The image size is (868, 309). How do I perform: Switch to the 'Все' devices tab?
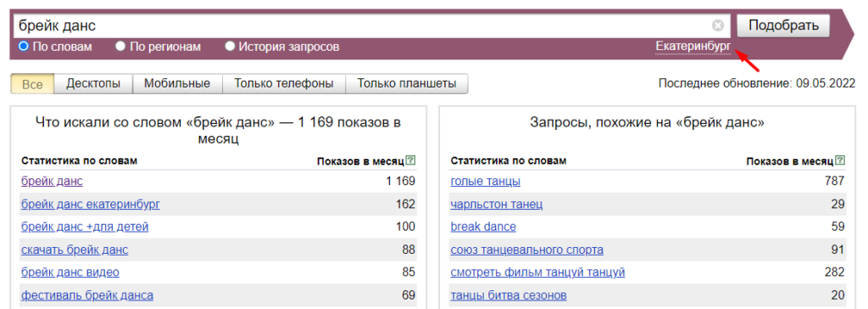[32, 84]
